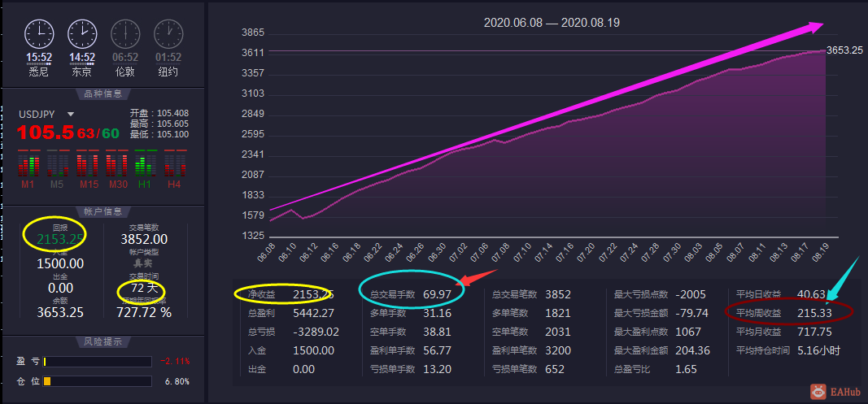This screenshot has height=404, width=868.
Task: Click the 盈利单笔数 3200 stat
Action: (x=531, y=350)
